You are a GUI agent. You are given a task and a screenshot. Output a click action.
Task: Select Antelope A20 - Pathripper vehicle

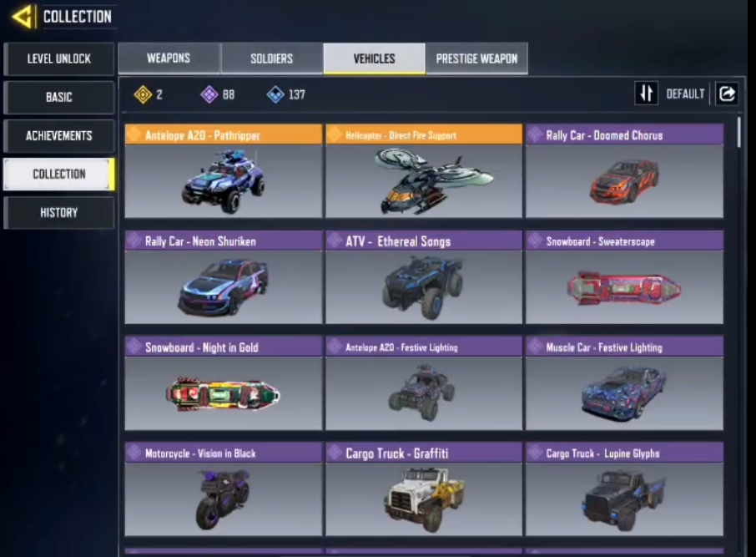click(x=224, y=171)
